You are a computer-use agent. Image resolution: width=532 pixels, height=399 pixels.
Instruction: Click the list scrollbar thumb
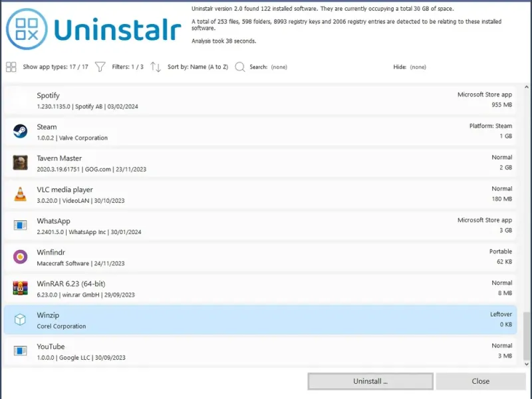click(527, 336)
